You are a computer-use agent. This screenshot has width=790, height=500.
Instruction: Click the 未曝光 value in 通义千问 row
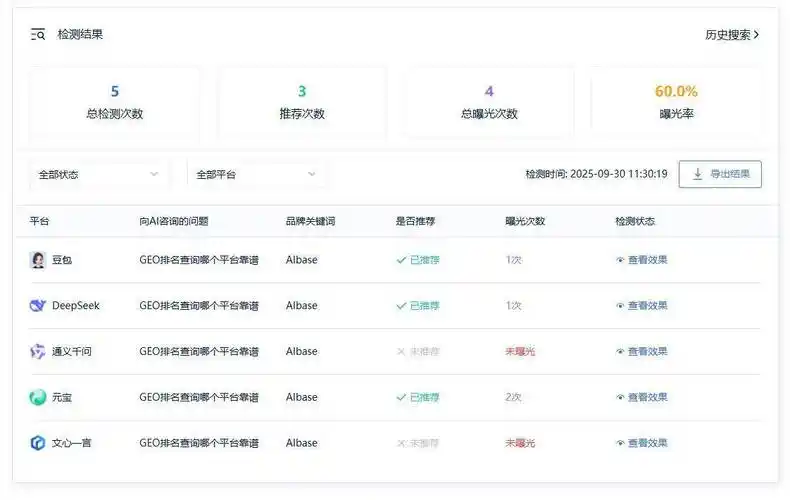click(x=520, y=352)
